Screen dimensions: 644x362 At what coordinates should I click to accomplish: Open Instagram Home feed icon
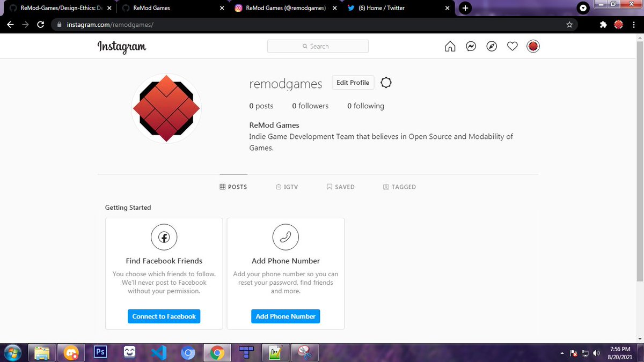[450, 47]
